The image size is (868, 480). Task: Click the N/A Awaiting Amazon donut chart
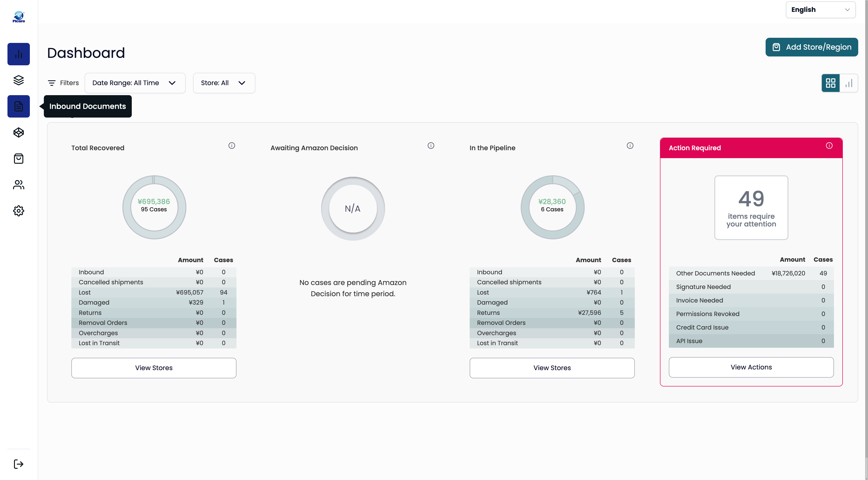click(353, 209)
